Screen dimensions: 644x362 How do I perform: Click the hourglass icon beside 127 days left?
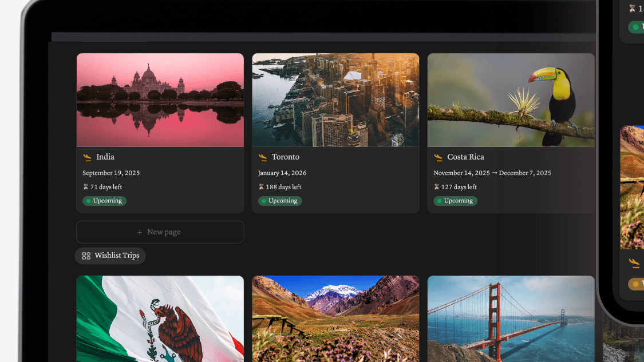[436, 187]
